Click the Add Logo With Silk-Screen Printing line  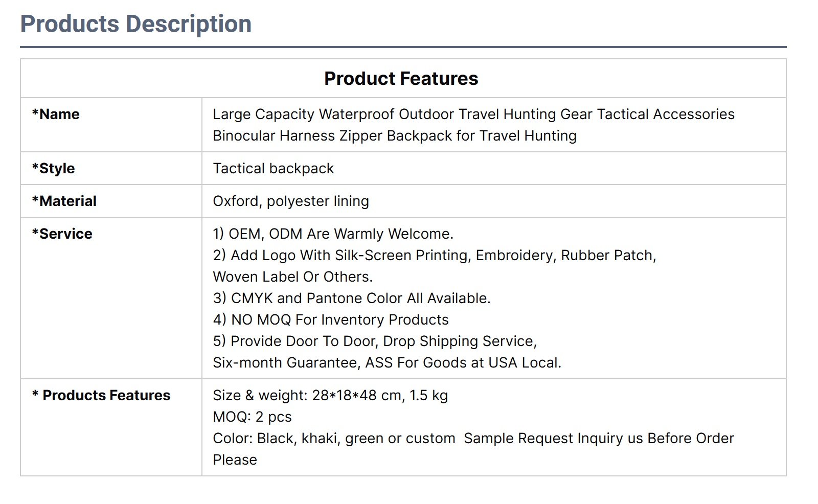(x=435, y=255)
